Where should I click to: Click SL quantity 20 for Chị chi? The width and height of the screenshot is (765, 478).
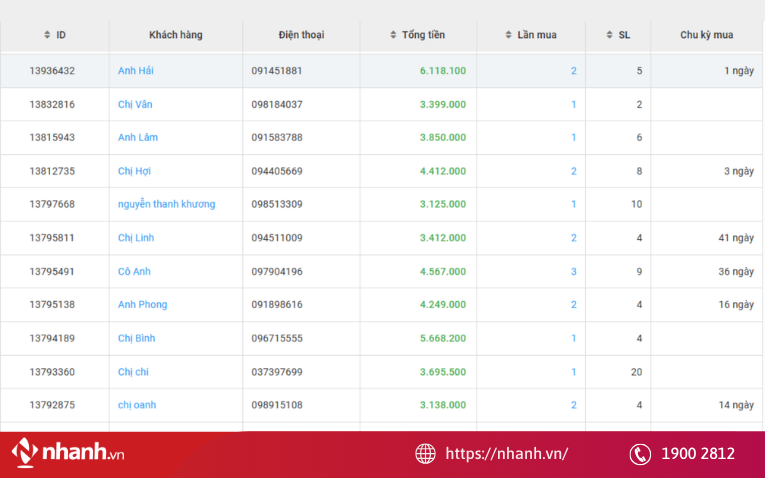(x=636, y=372)
